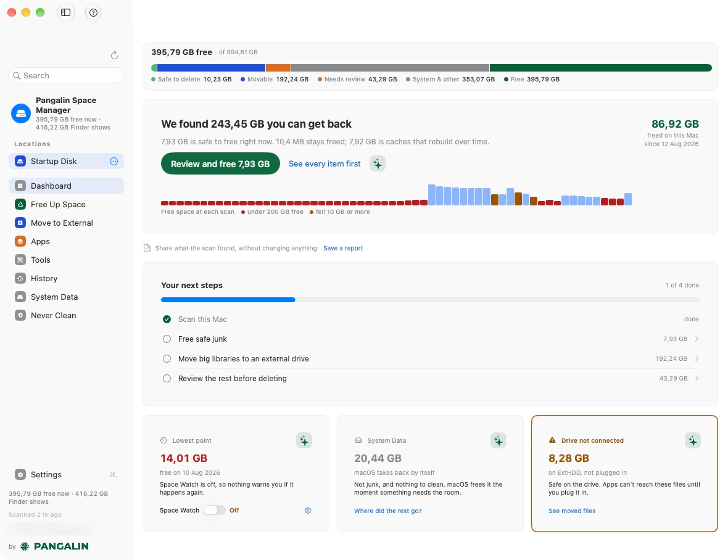Select Startup Disk location
The height and width of the screenshot is (560, 728).
pyautogui.click(x=66, y=161)
